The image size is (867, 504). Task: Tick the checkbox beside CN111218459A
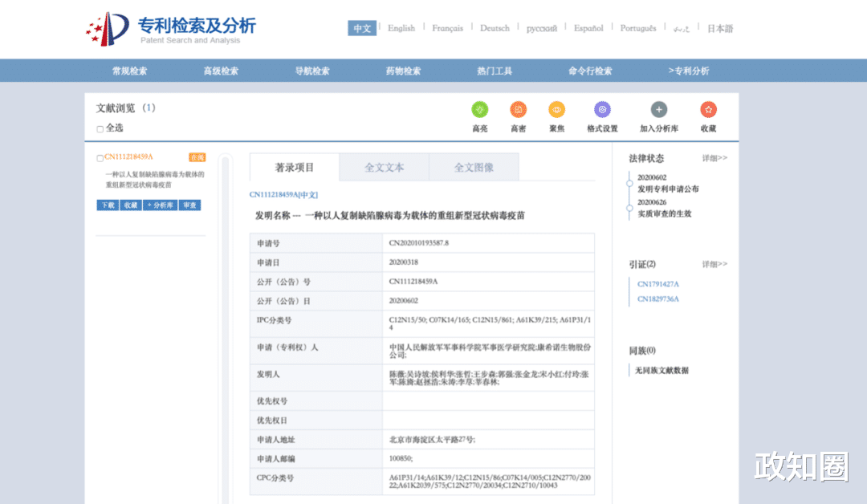click(x=100, y=157)
